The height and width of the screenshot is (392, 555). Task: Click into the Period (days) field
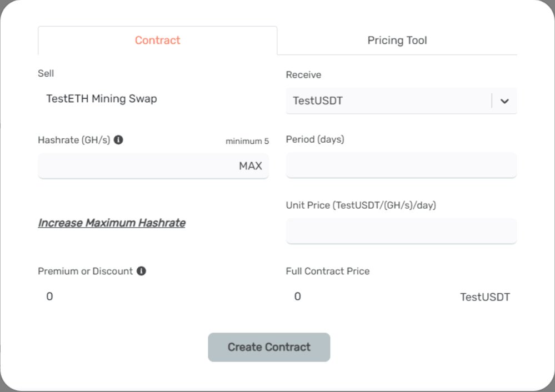[x=401, y=166]
